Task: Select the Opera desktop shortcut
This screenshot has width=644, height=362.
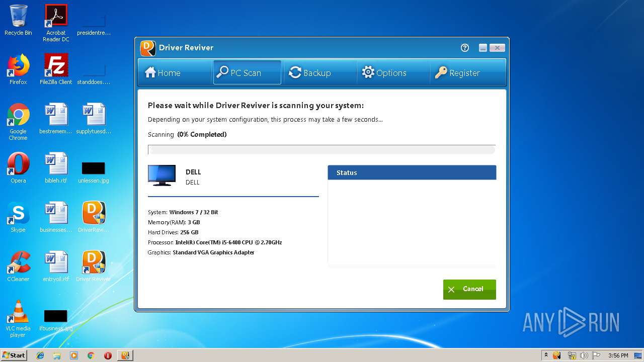Action: click(18, 168)
